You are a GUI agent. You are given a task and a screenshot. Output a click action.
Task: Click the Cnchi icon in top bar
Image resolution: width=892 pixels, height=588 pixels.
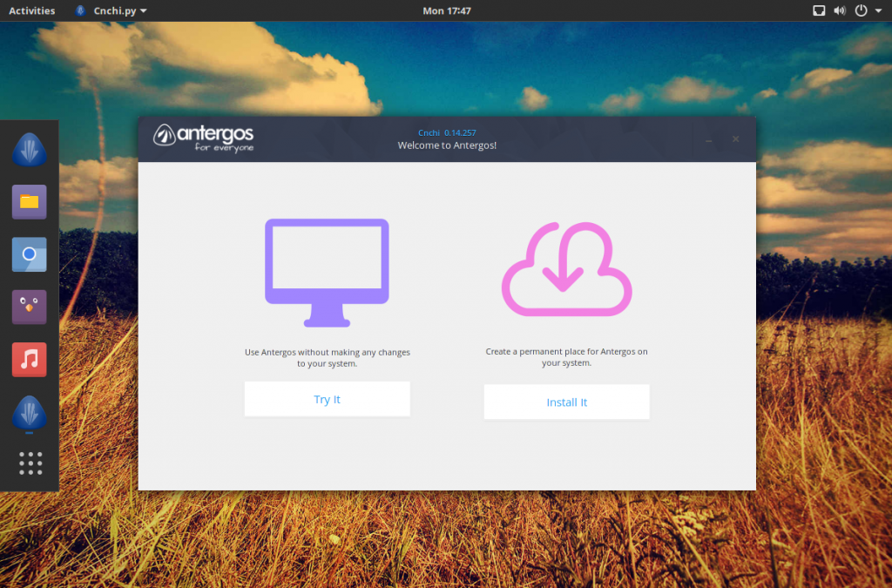(x=80, y=10)
